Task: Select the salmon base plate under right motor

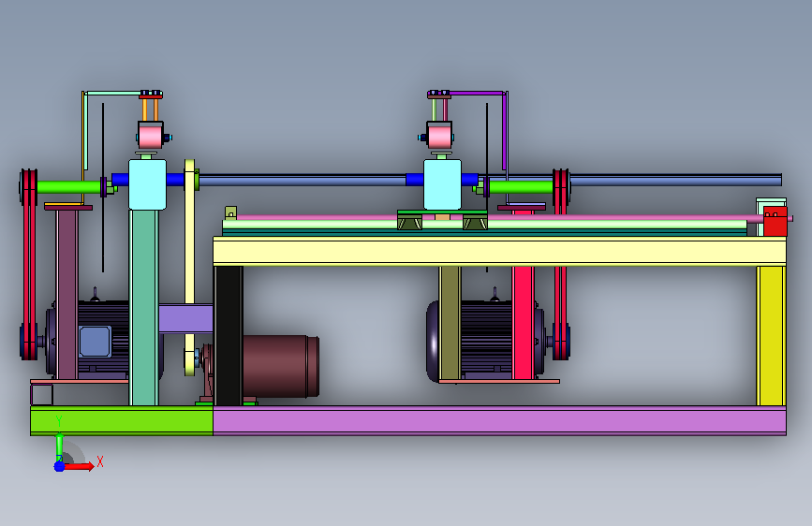Action: pos(499,382)
